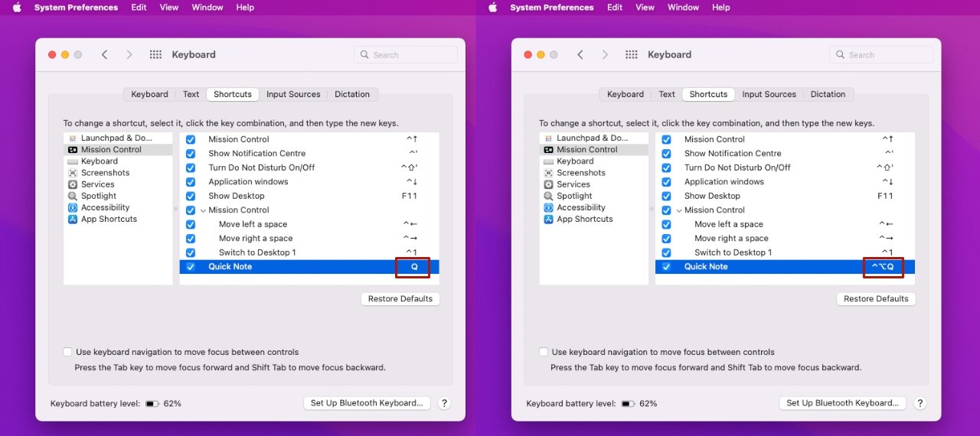Image resolution: width=980 pixels, height=436 pixels.
Task: Open Apple menu in right screenshot
Action: point(493,7)
